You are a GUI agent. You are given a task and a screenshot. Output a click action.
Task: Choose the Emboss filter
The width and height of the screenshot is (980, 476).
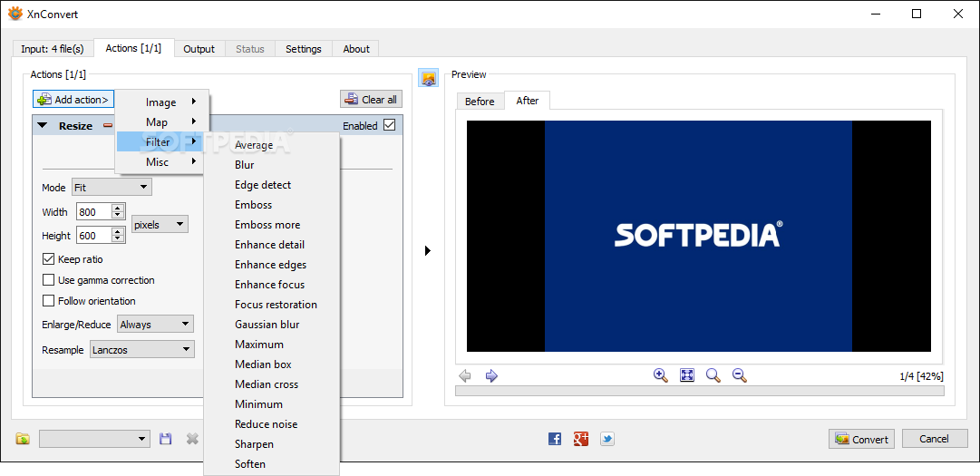(x=272, y=205)
